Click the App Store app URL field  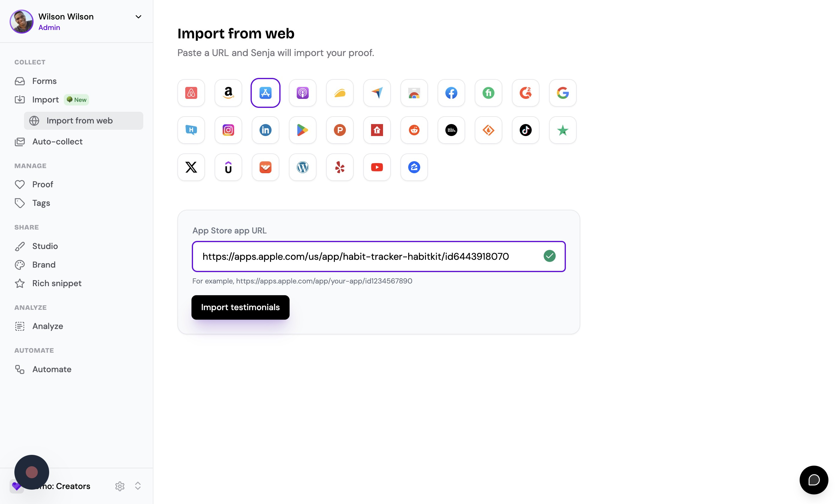379,256
